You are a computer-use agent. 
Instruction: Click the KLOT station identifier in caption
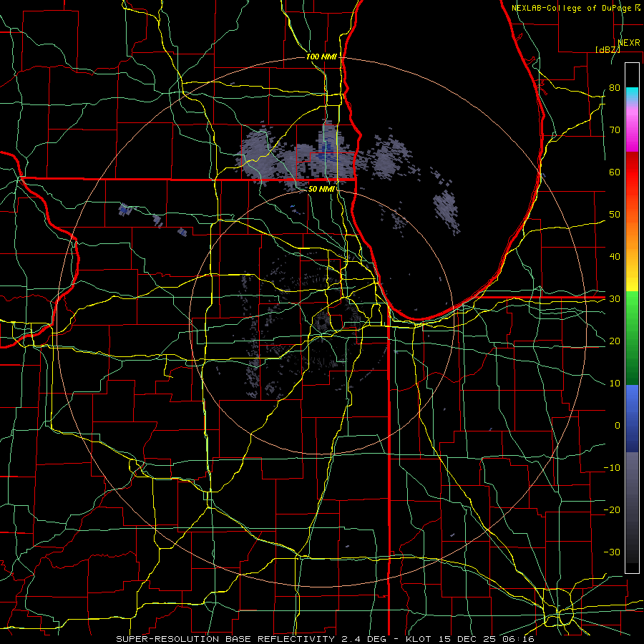(418, 639)
